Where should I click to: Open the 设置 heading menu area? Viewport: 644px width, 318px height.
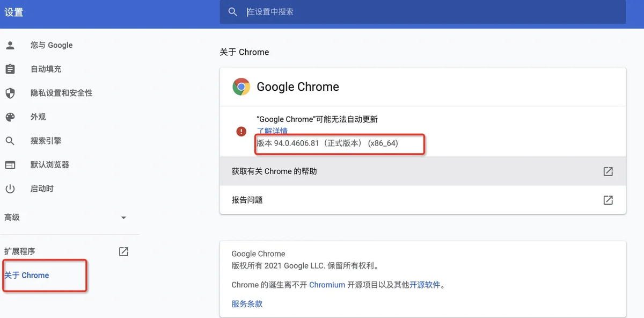[14, 12]
